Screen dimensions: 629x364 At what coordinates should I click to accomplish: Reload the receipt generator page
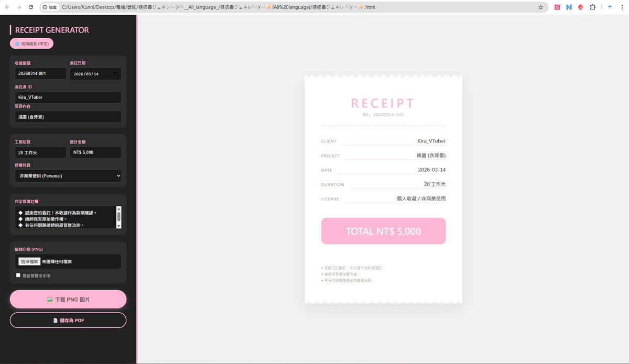[31, 7]
